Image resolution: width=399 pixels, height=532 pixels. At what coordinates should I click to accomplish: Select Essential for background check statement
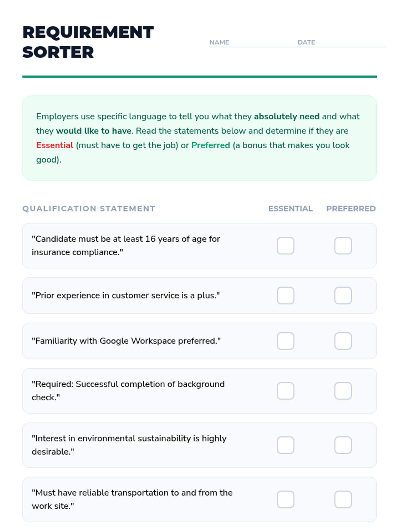coord(285,391)
